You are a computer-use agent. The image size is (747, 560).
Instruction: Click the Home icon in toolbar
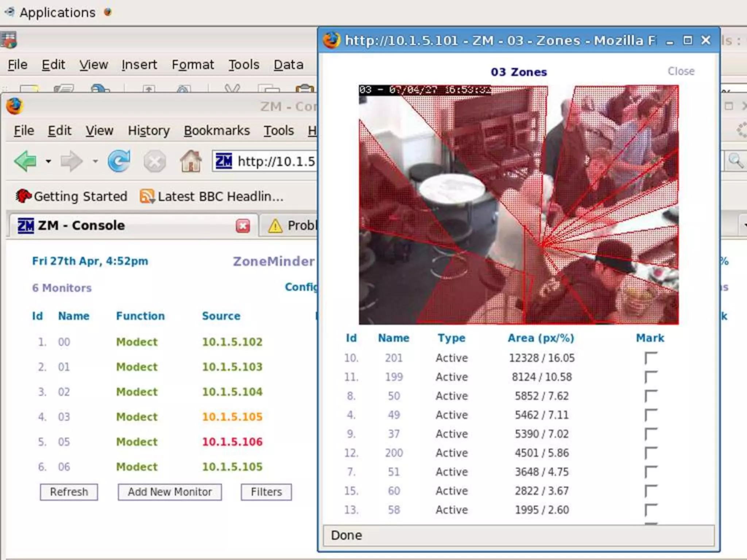[191, 161]
